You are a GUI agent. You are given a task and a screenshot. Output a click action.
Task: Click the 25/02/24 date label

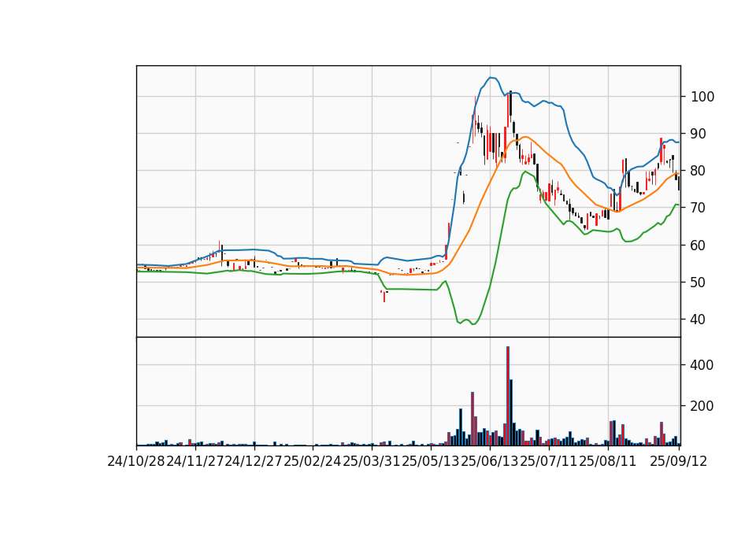point(313,462)
